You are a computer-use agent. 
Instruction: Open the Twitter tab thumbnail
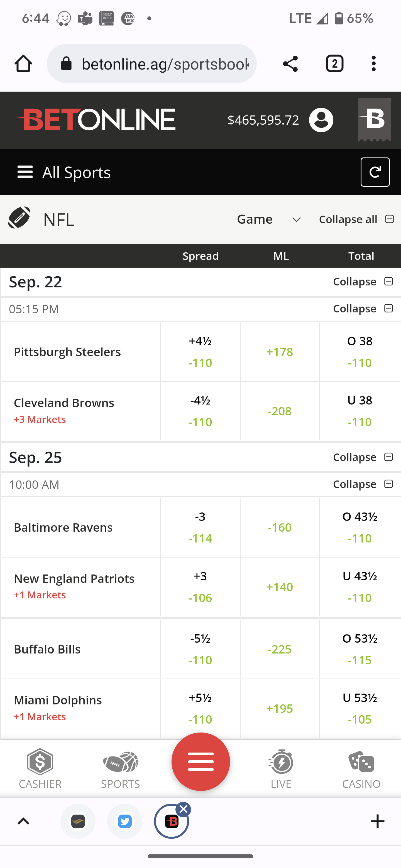[125, 821]
